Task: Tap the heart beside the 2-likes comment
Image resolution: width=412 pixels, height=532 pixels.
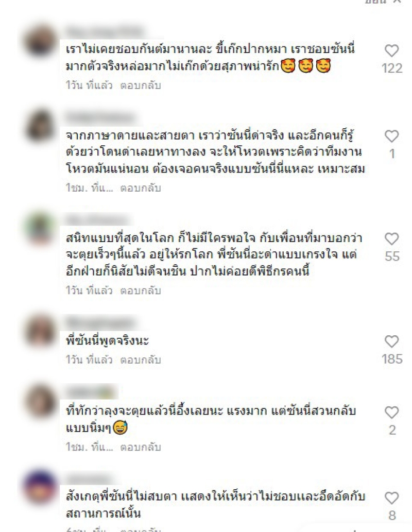Action: (x=391, y=413)
